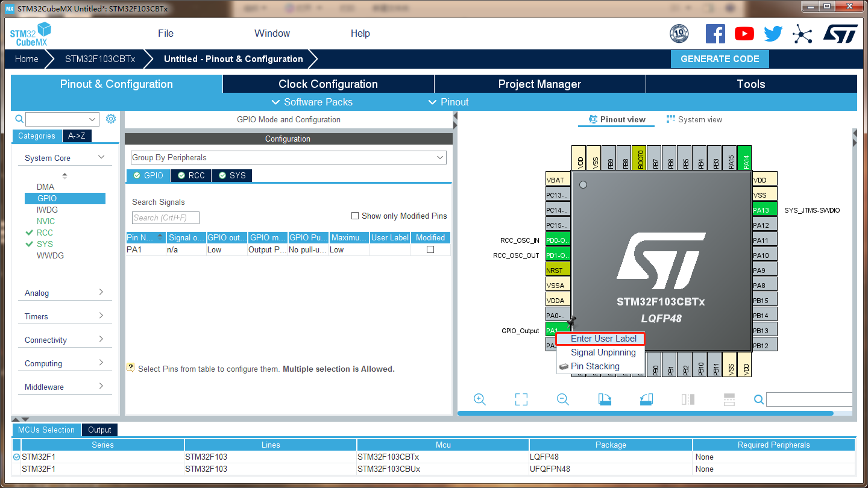Switch to the Output tab

tap(99, 430)
